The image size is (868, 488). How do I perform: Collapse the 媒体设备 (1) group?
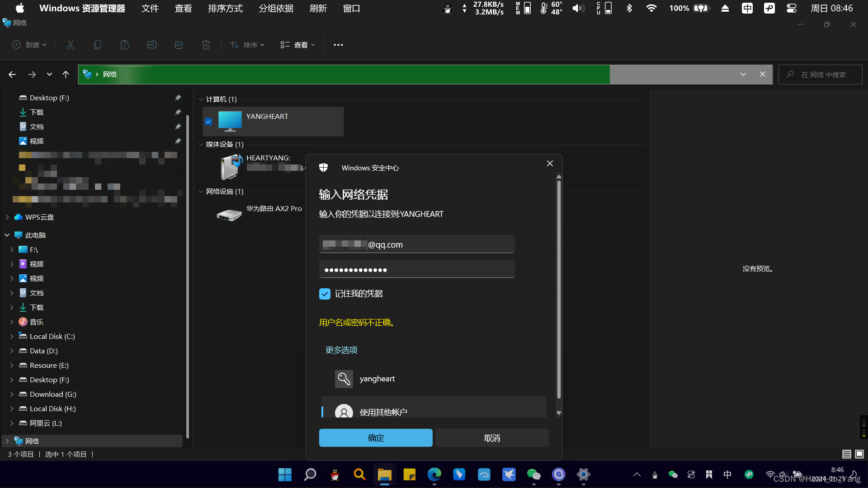coord(201,145)
